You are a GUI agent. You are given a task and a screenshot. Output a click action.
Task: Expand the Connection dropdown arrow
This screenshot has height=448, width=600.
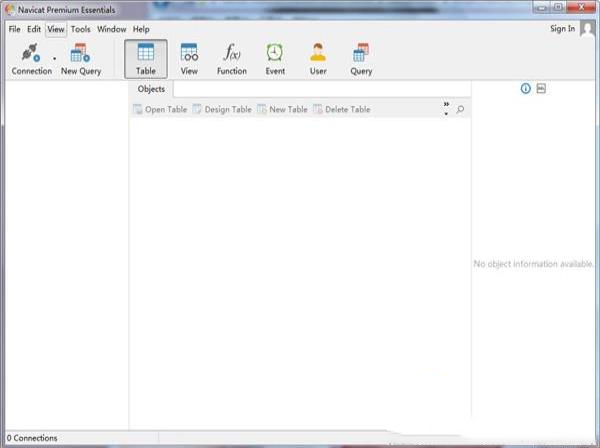tap(55, 59)
